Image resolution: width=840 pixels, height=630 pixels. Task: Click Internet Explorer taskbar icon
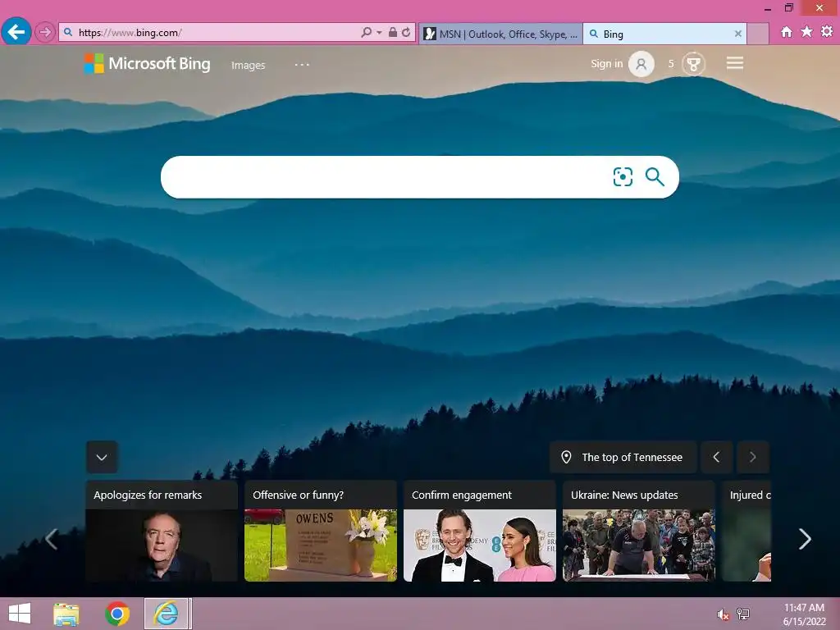(167, 614)
